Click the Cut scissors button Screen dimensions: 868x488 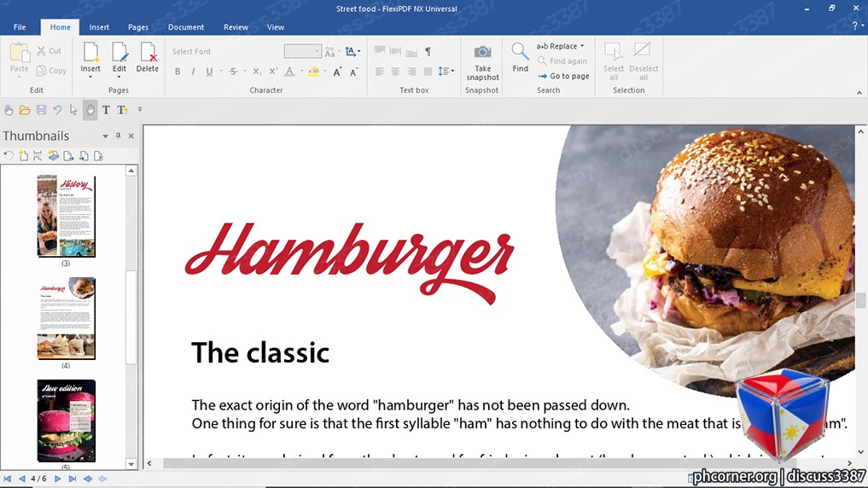tap(49, 51)
